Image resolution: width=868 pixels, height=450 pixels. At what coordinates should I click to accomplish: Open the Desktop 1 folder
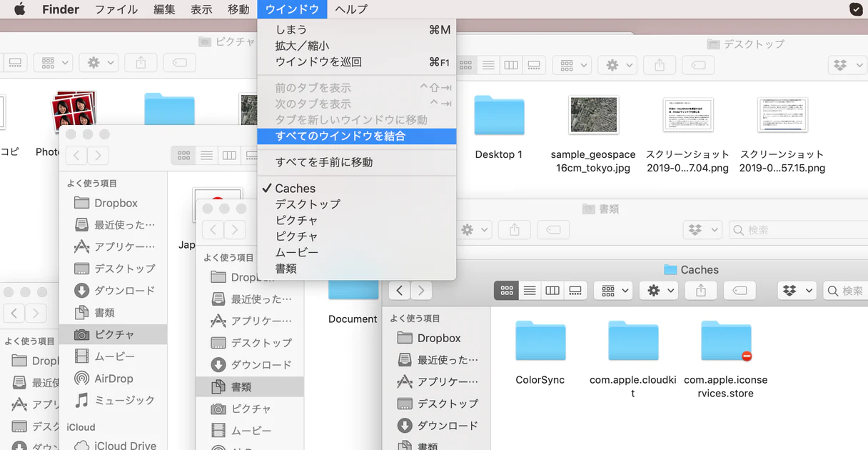coord(499,115)
